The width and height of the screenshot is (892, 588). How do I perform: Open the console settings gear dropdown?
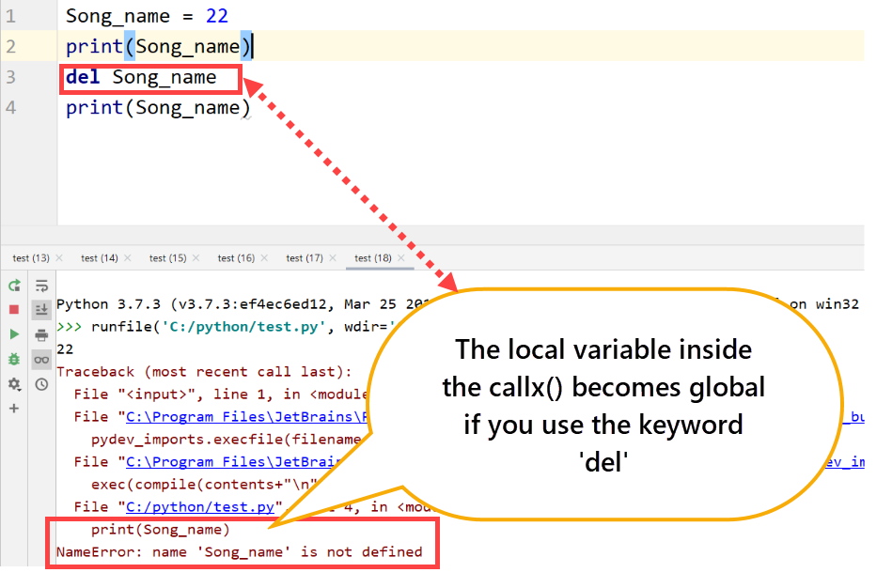(13, 384)
